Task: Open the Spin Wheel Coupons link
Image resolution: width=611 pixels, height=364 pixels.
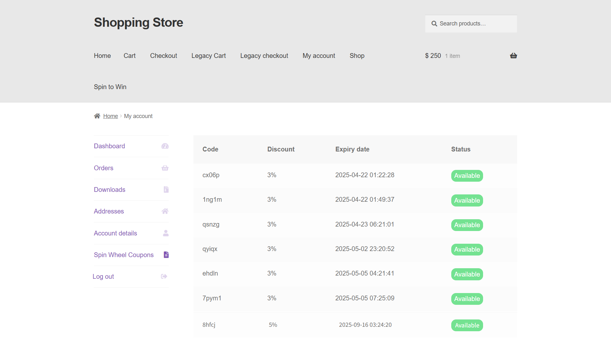Action: pos(123,255)
